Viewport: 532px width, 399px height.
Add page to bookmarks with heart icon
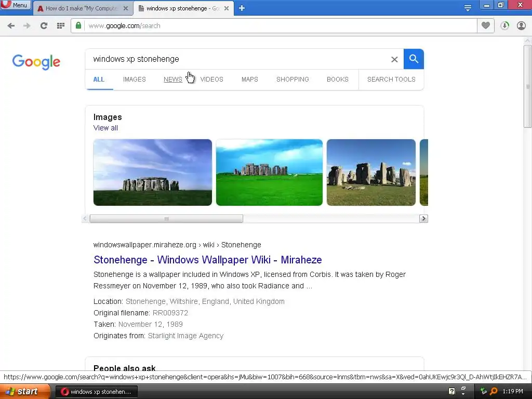[486, 25]
